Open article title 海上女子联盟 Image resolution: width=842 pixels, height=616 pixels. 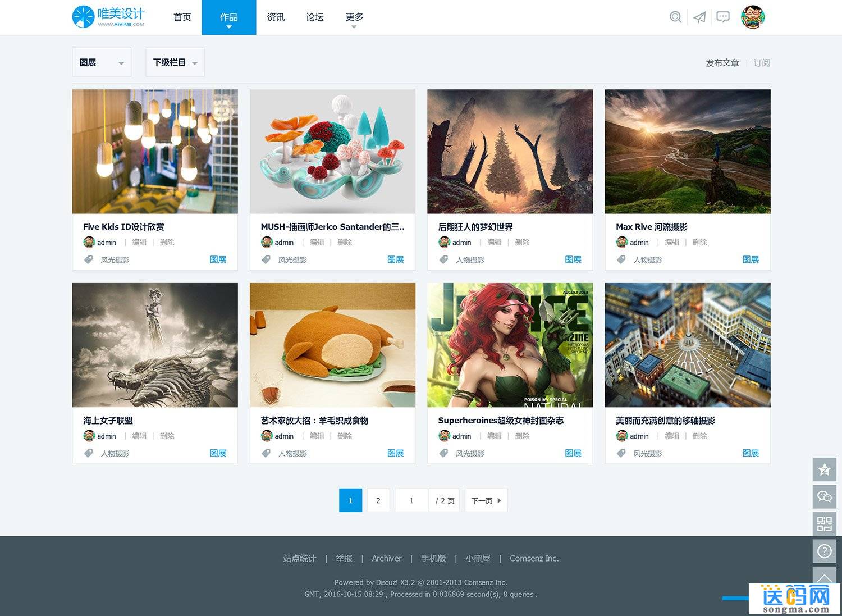coord(108,421)
